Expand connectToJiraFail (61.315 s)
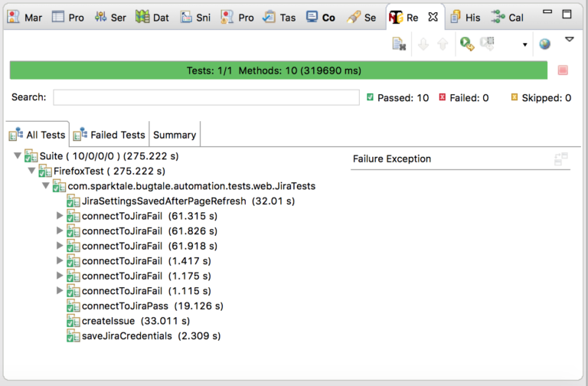Screen dimensions: 588x386 click(59, 216)
